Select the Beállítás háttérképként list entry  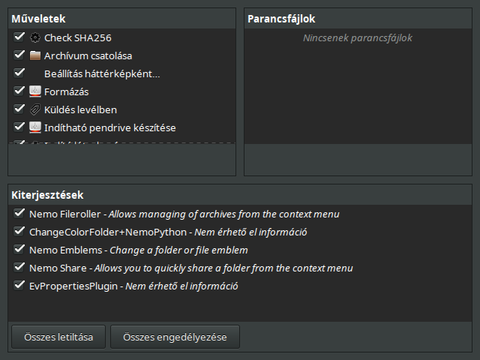pyautogui.click(x=122, y=74)
